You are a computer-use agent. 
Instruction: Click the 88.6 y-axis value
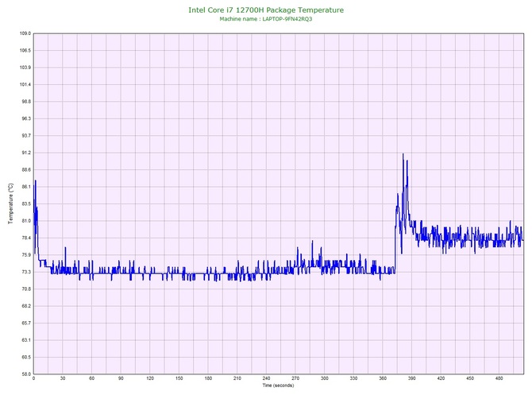click(x=25, y=170)
